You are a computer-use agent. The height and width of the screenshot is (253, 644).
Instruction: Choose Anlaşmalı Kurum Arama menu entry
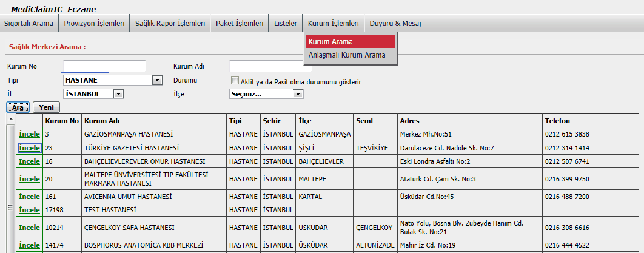pos(347,55)
